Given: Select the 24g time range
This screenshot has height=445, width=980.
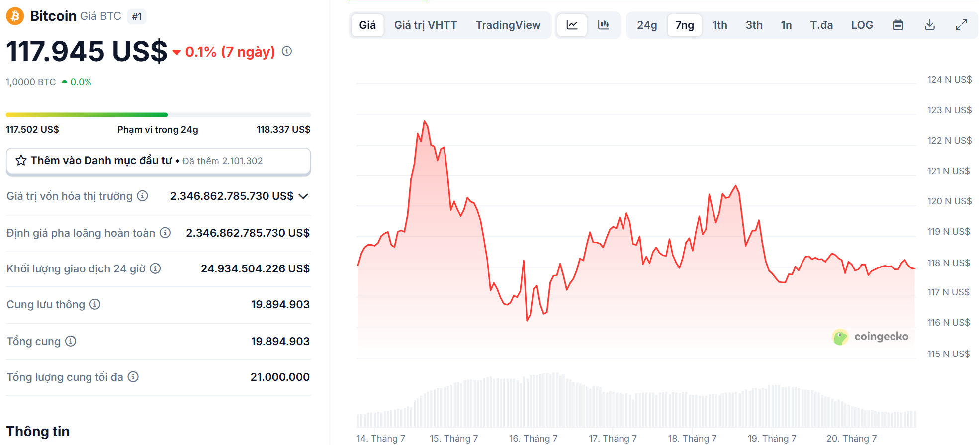Looking at the screenshot, I should coord(647,25).
